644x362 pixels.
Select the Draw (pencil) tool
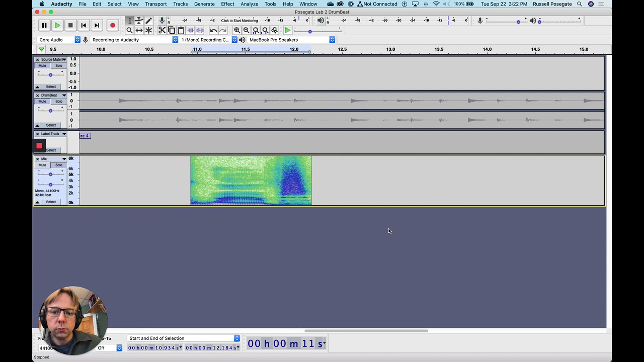point(148,21)
